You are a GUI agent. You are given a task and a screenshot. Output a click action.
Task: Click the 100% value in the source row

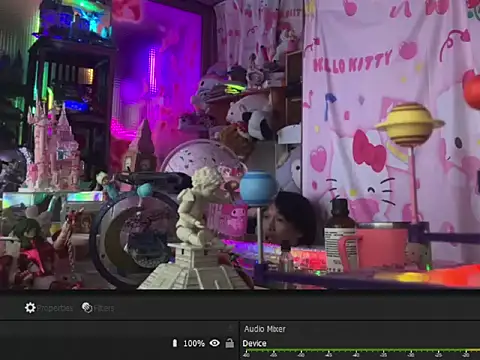pyautogui.click(x=194, y=343)
